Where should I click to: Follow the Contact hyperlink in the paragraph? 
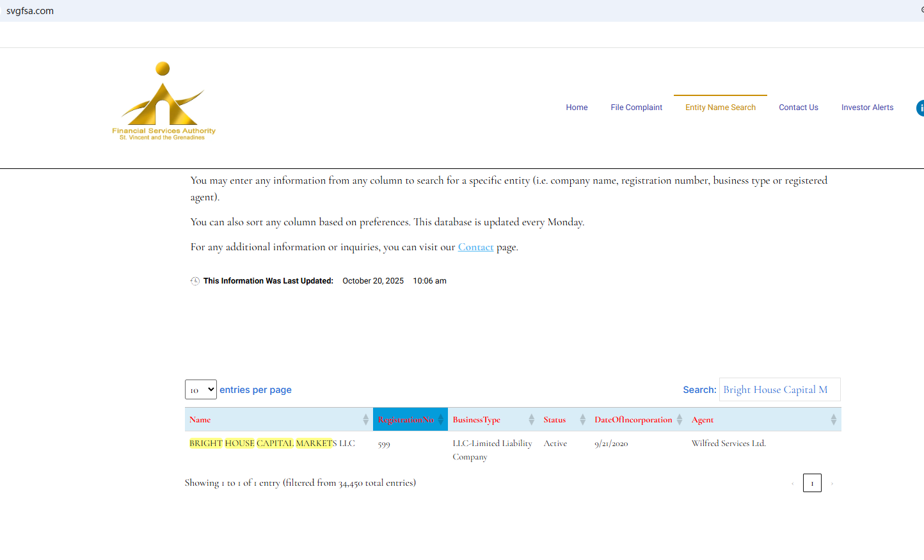475,247
